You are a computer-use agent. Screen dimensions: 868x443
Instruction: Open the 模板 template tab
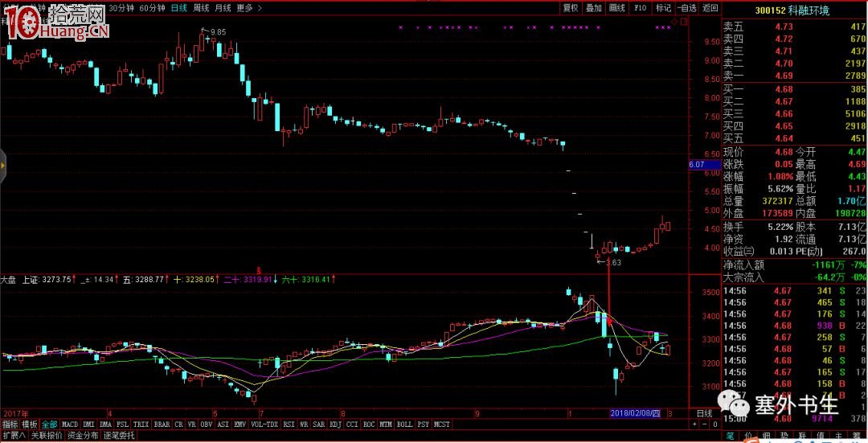click(x=30, y=425)
